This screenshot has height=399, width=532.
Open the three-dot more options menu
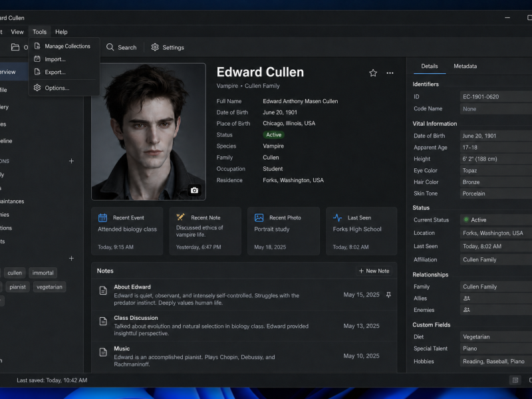[390, 73]
